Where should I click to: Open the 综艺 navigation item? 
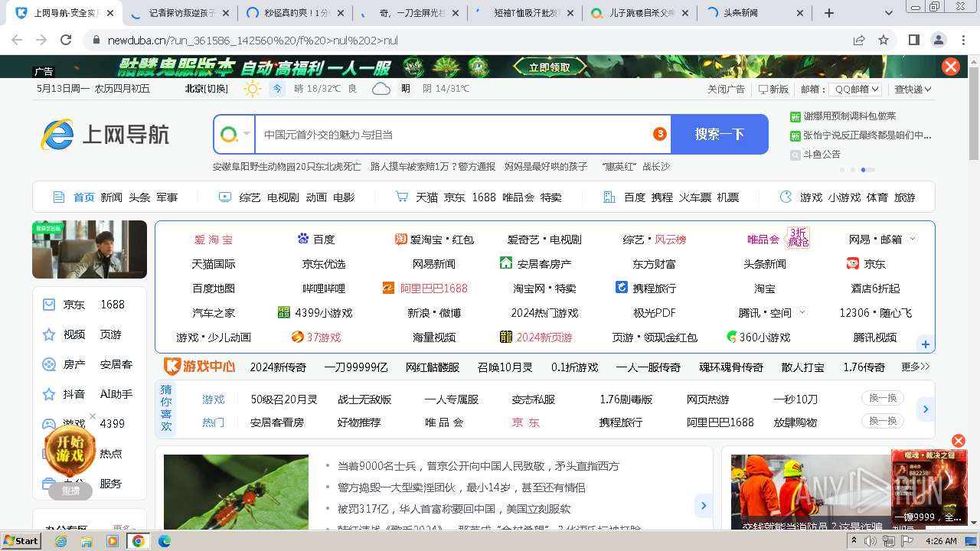coord(250,197)
